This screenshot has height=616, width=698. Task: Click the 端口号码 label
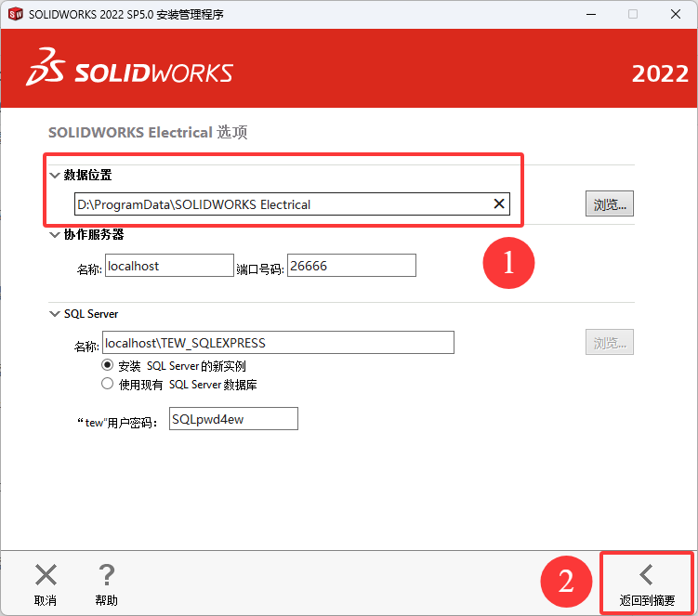(260, 269)
